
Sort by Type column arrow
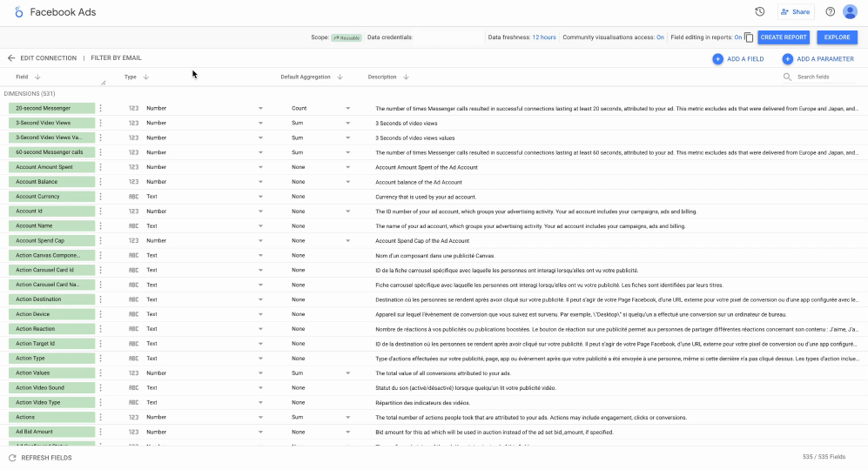point(146,77)
